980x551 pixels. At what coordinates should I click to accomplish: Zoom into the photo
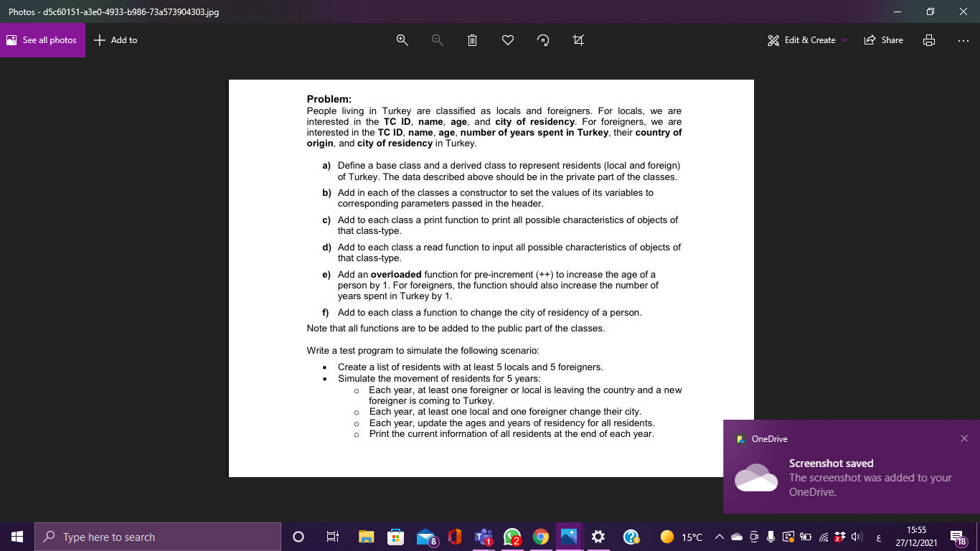click(402, 40)
